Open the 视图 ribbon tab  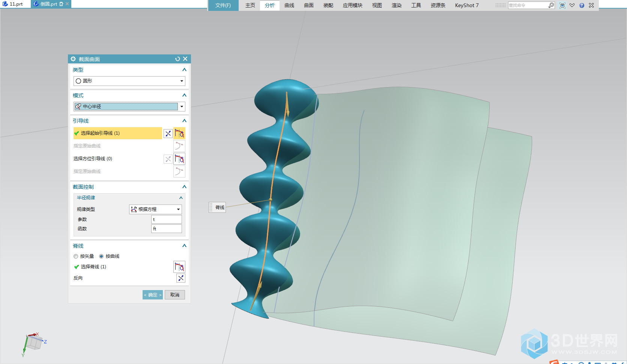pos(377,5)
